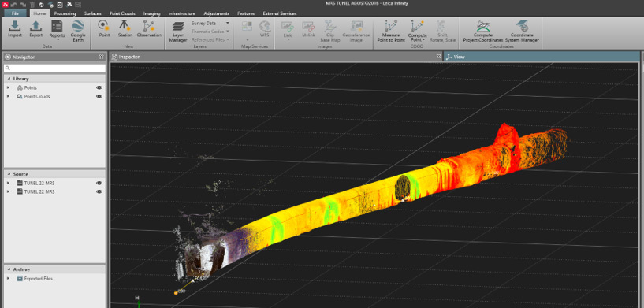
Task: Switch to the Imaging ribbon tab
Action: 151,13
